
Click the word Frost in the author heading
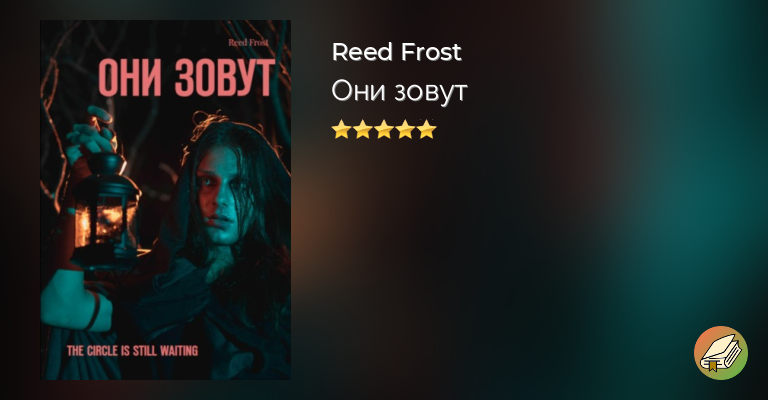(x=431, y=52)
